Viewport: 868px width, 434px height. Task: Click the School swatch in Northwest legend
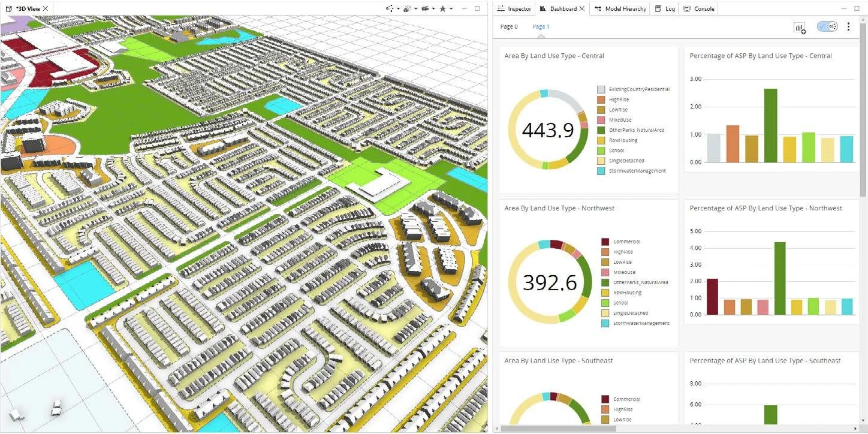pyautogui.click(x=605, y=303)
